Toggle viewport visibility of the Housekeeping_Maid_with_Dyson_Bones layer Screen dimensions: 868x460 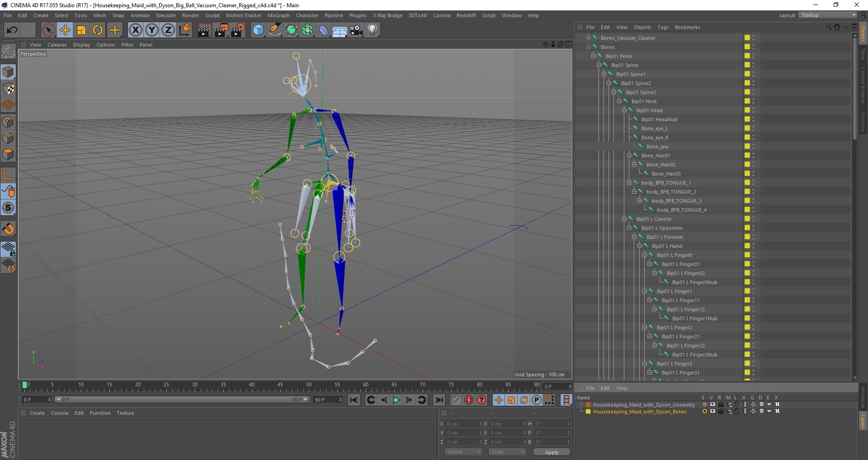[712, 412]
